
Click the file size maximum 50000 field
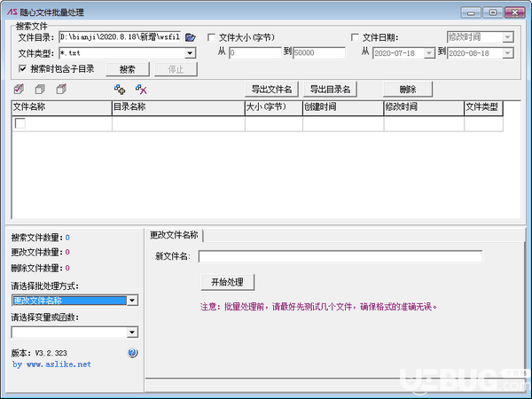319,53
